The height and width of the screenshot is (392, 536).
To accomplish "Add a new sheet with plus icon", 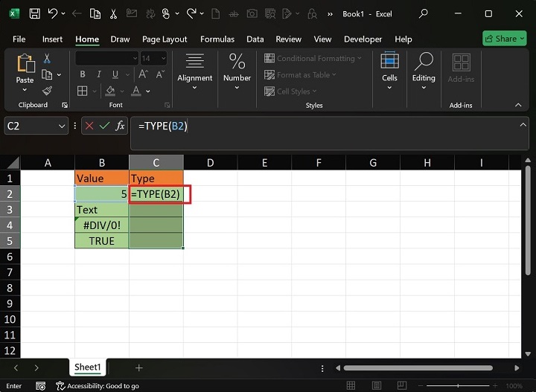I will (x=138, y=367).
